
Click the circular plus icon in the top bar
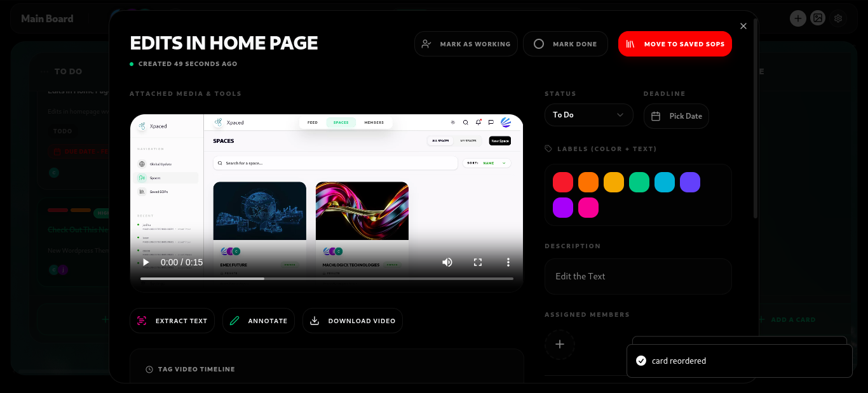(798, 18)
